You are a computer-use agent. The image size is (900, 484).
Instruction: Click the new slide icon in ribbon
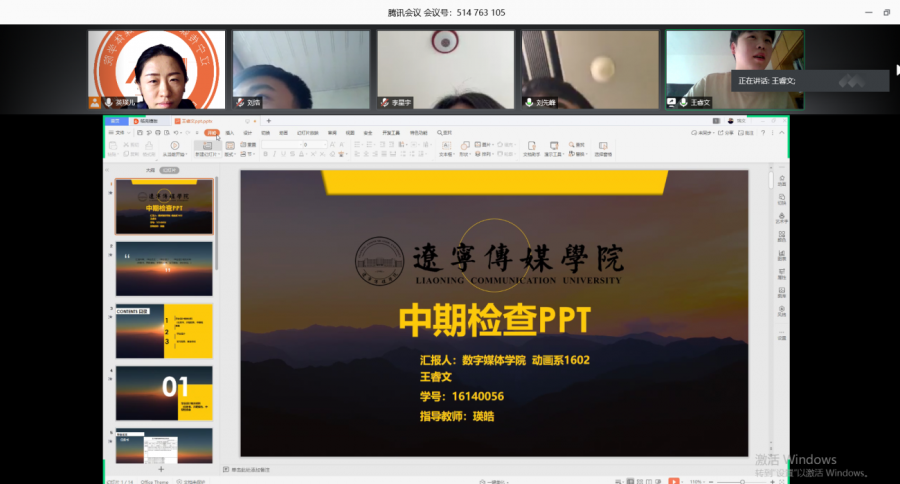pos(206,147)
